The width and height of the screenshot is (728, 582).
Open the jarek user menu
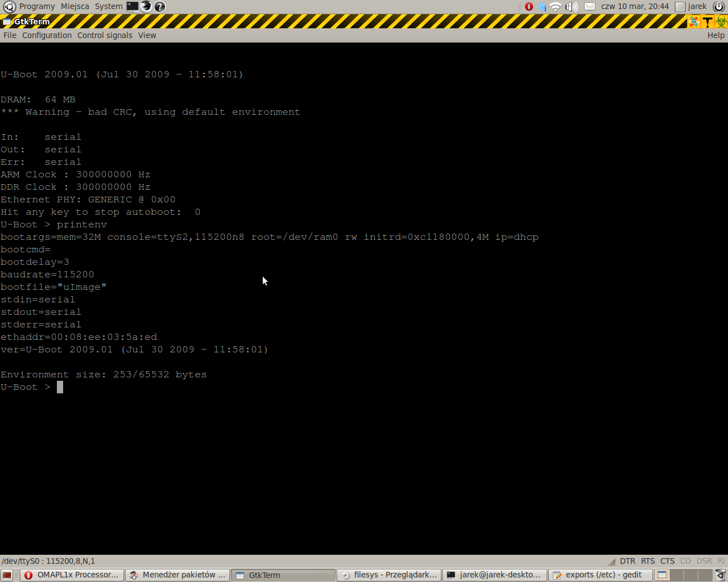pos(691,6)
